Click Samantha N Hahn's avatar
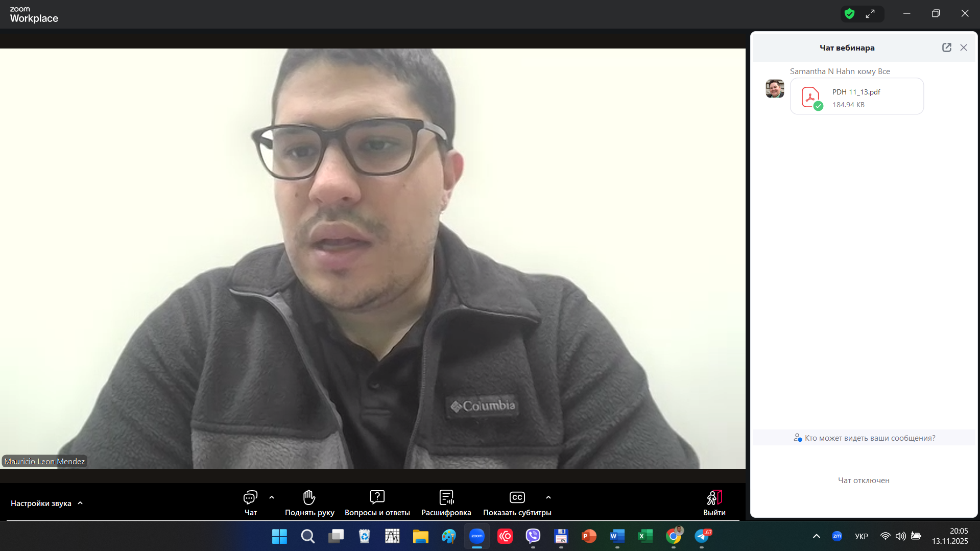Screen dimensions: 980x551 tap(775, 89)
